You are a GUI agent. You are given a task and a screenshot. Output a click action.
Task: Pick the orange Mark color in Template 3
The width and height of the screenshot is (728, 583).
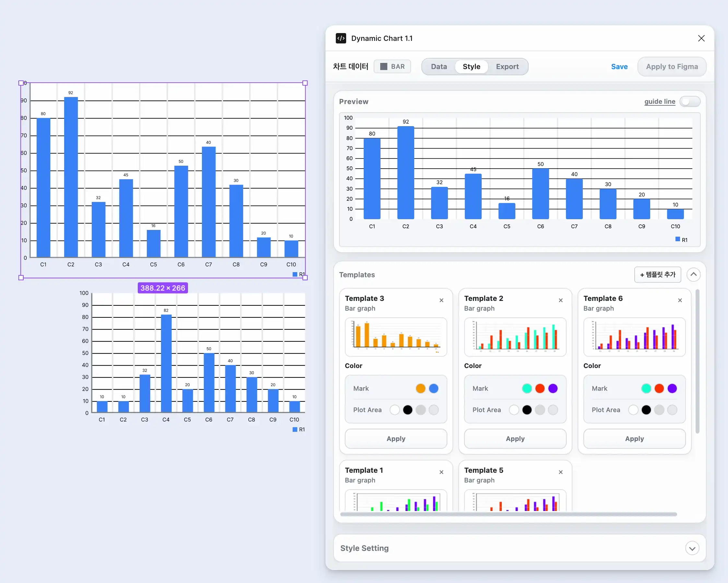point(420,388)
